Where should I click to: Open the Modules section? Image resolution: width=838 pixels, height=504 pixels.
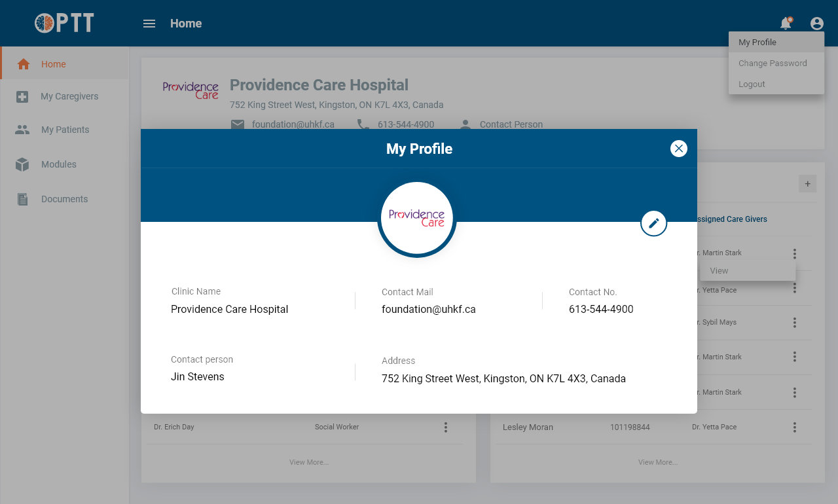pyautogui.click(x=58, y=164)
